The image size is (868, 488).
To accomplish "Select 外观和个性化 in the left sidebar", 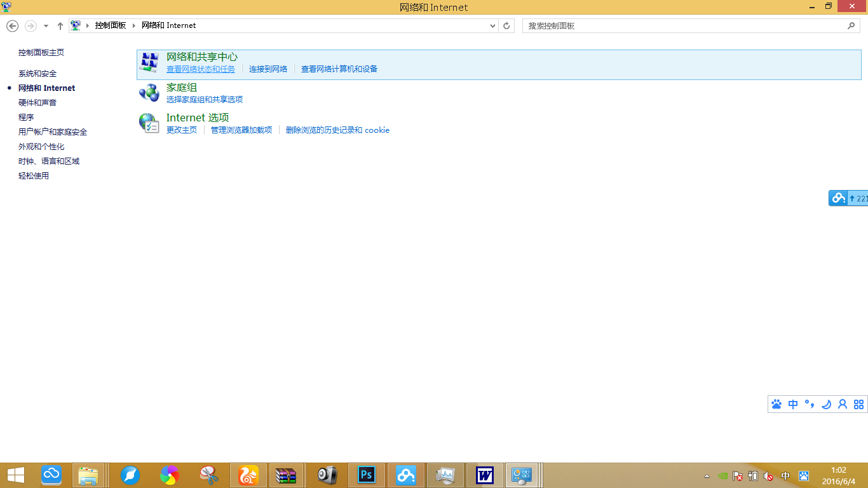I will pos(41,146).
